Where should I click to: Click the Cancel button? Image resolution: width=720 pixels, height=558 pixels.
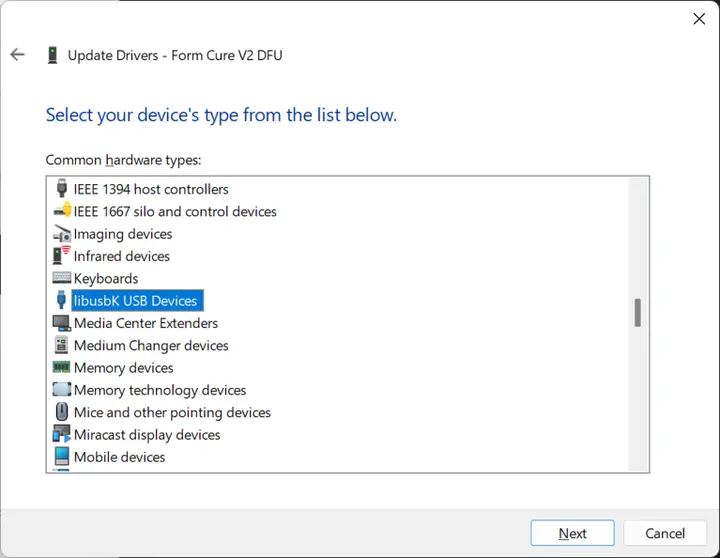pyautogui.click(x=664, y=533)
